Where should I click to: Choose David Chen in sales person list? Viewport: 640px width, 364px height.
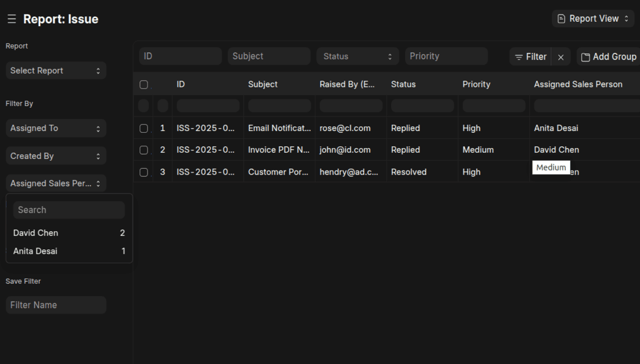click(x=69, y=233)
